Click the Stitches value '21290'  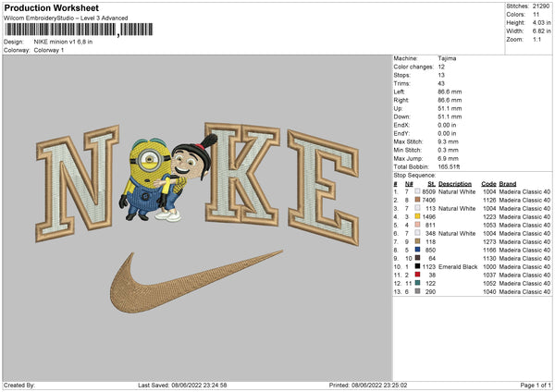(x=541, y=6)
